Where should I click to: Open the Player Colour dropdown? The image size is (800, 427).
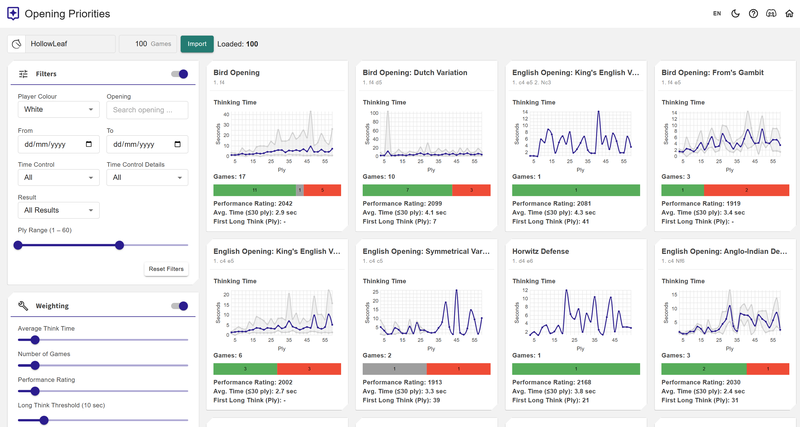click(x=58, y=110)
